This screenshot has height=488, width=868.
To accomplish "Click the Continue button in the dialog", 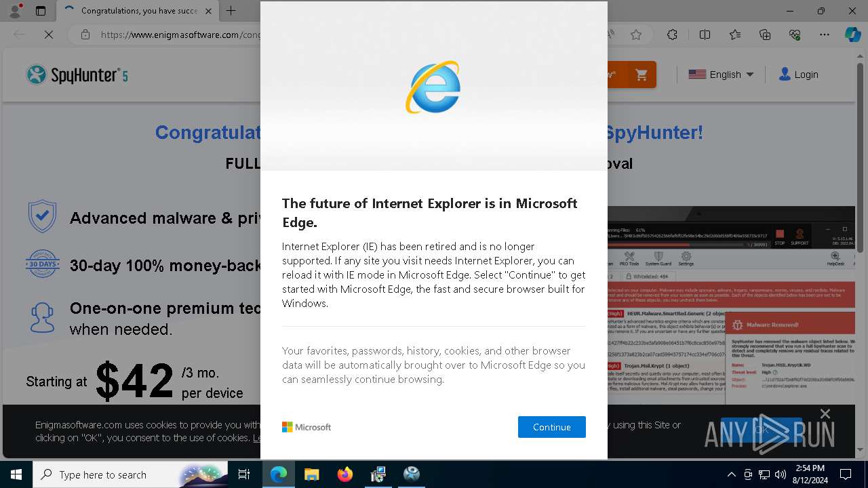I will [x=551, y=427].
